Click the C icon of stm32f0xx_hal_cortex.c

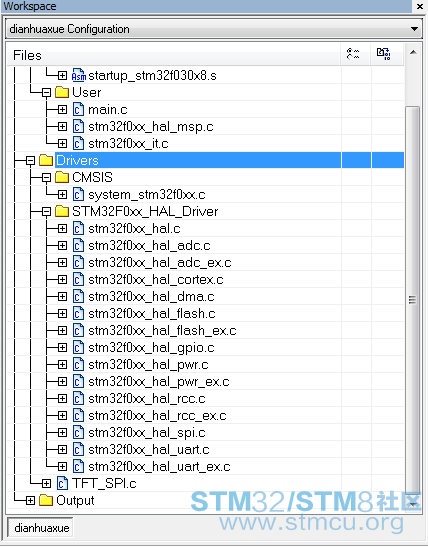click(78, 279)
